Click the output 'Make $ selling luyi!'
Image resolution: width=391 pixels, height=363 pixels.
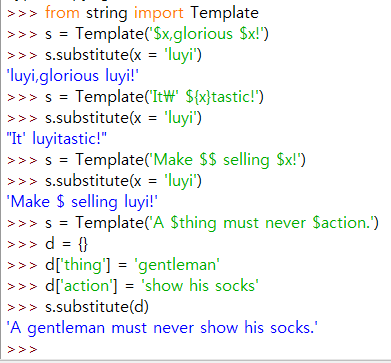pyautogui.click(x=82, y=202)
